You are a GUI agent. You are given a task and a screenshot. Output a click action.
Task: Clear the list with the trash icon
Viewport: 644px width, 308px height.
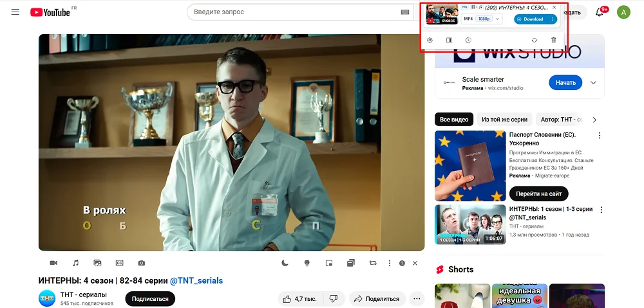(554, 41)
